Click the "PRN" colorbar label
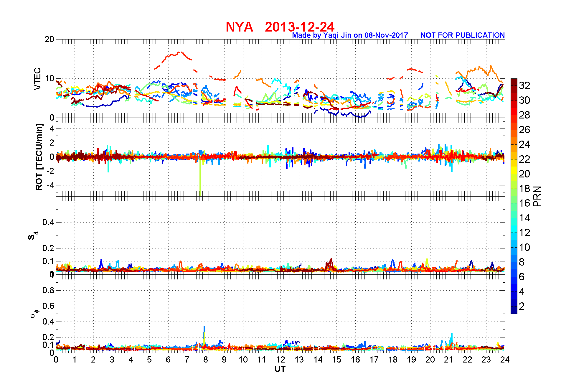Viewport: 561px width, 392px height. pos(537,196)
